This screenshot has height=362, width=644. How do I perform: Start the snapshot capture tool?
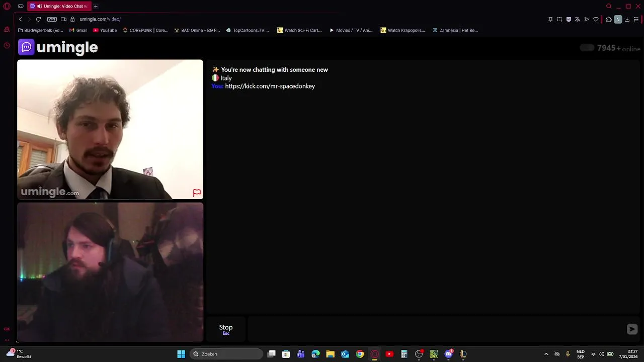(559, 19)
